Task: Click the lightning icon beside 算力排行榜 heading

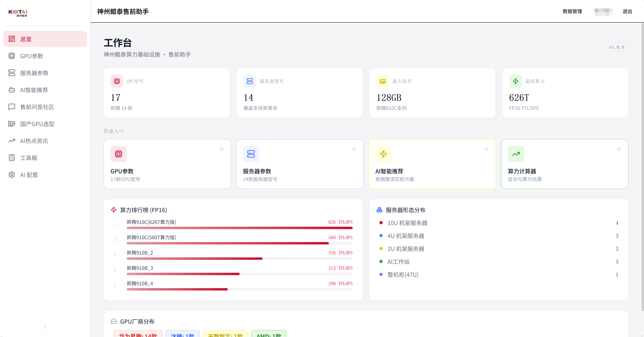Action: coord(114,210)
